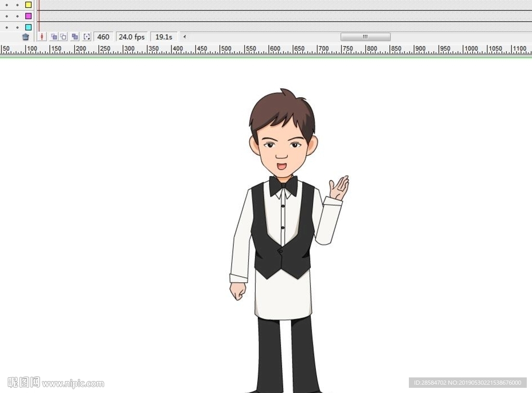Image resolution: width=532 pixels, height=393 pixels.
Task: Click the cyan layer outline swatch
Action: click(29, 27)
